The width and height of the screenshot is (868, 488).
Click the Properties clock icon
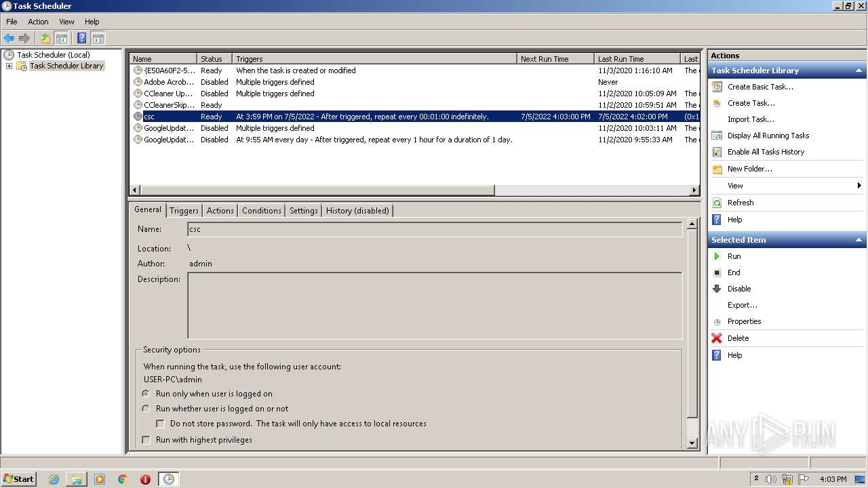pyautogui.click(x=717, y=321)
